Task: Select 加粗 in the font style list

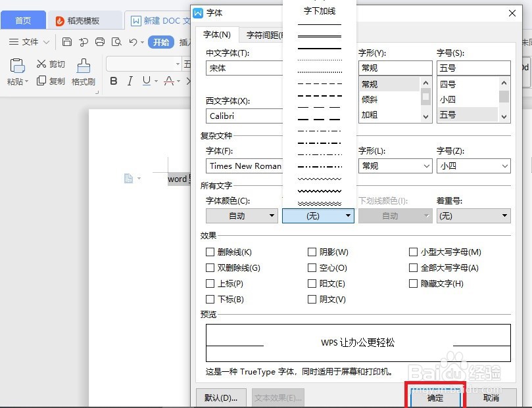Action: click(389, 115)
